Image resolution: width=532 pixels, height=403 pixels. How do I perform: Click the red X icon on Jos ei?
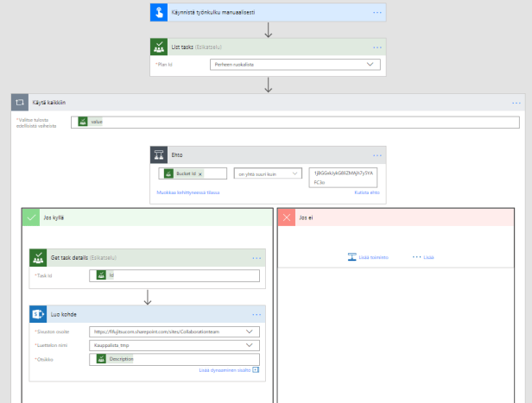287,217
